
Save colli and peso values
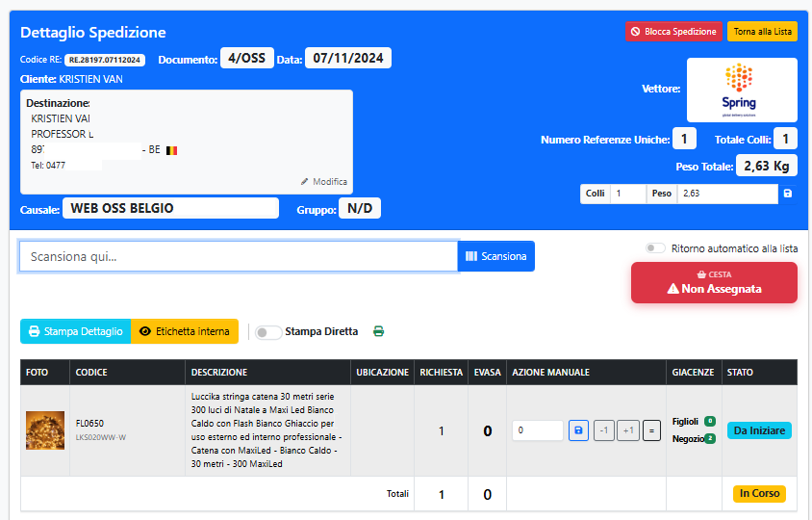(x=788, y=194)
